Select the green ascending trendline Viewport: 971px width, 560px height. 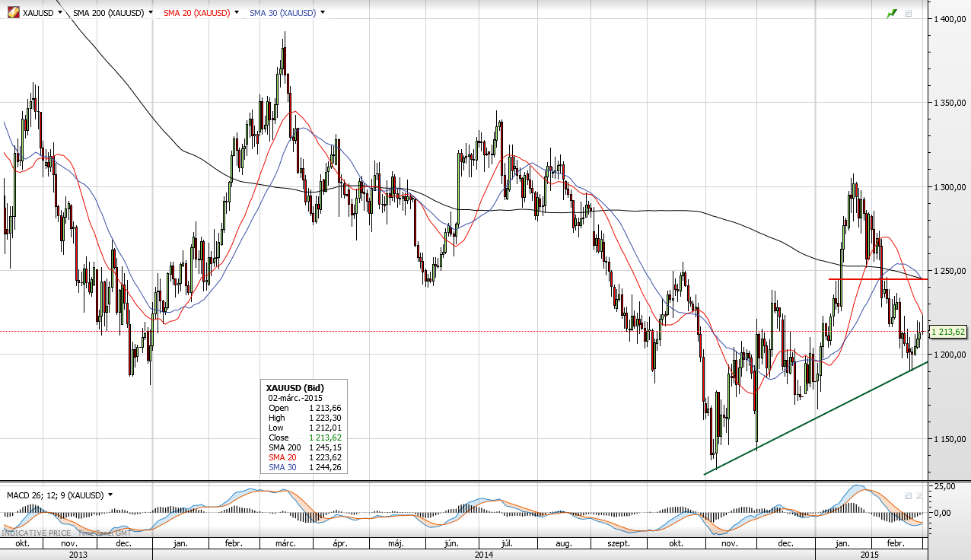coord(815,418)
